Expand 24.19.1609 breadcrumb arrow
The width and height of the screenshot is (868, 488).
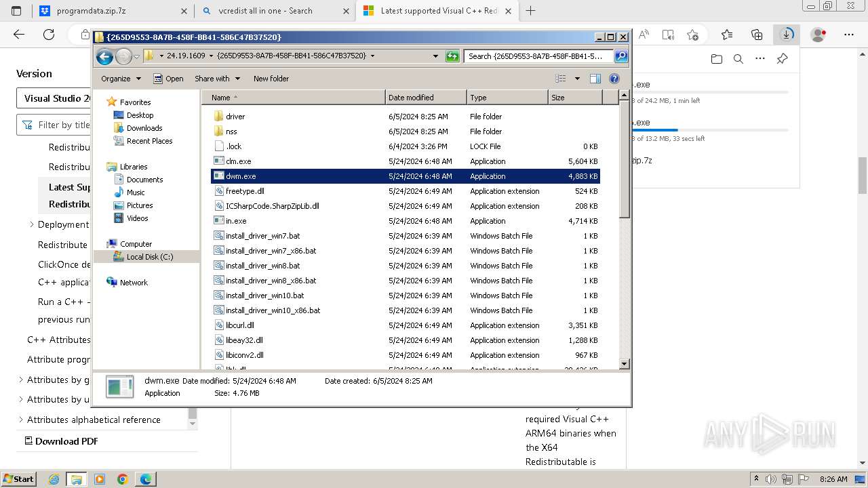click(x=211, y=56)
